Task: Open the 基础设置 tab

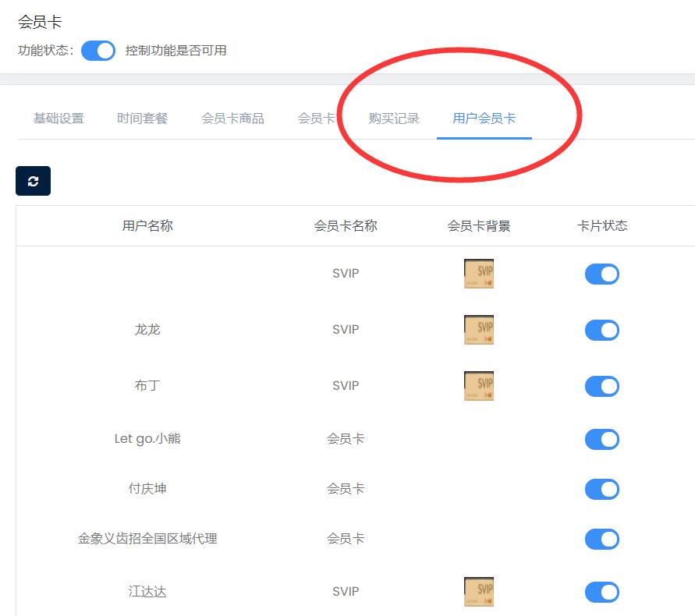Action: (59, 119)
